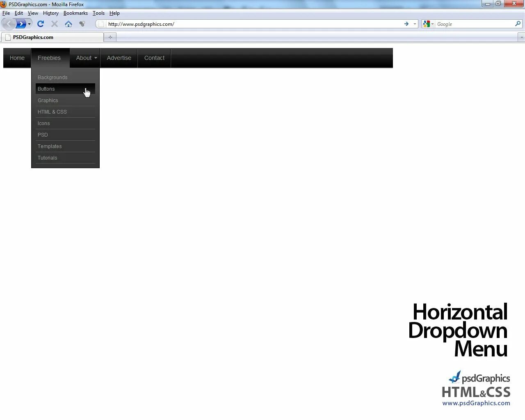Screen dimensions: 525x420
Task: Open the list all tabs dropdown
Action: [521, 37]
